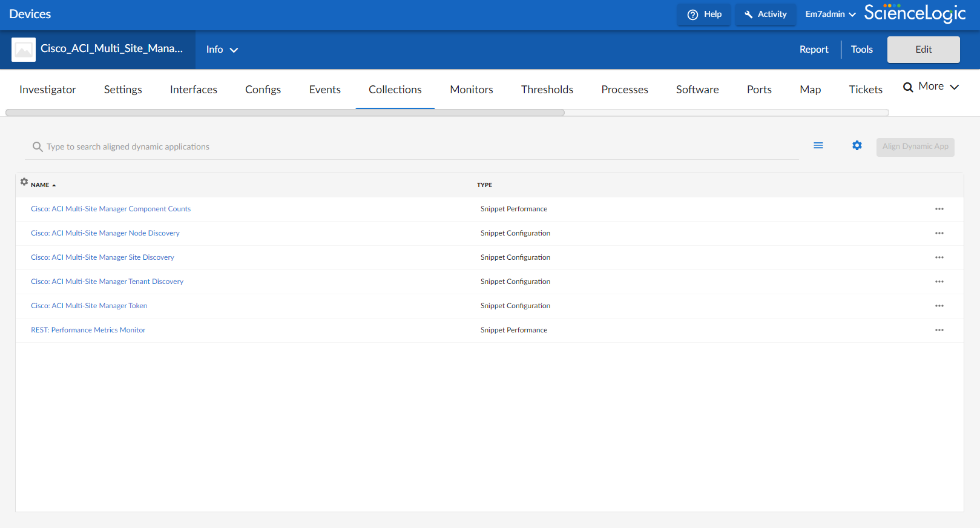Open Cisco: ACI Multi-Site Manager Node Discovery
The height and width of the screenshot is (528, 980).
(x=105, y=233)
